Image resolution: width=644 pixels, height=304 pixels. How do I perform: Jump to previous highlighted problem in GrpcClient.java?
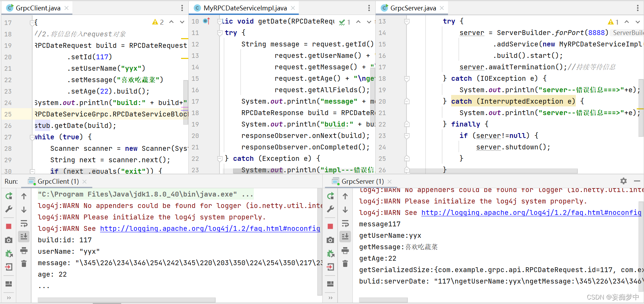coord(171,22)
